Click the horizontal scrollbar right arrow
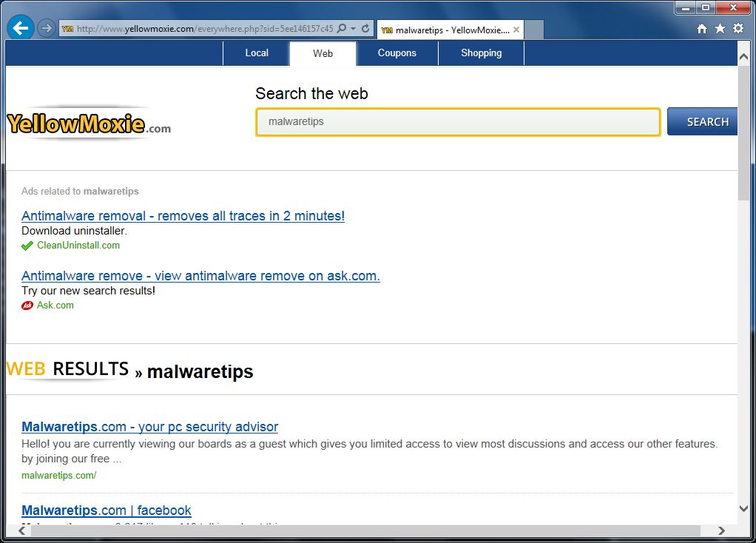The image size is (756, 543). [721, 530]
